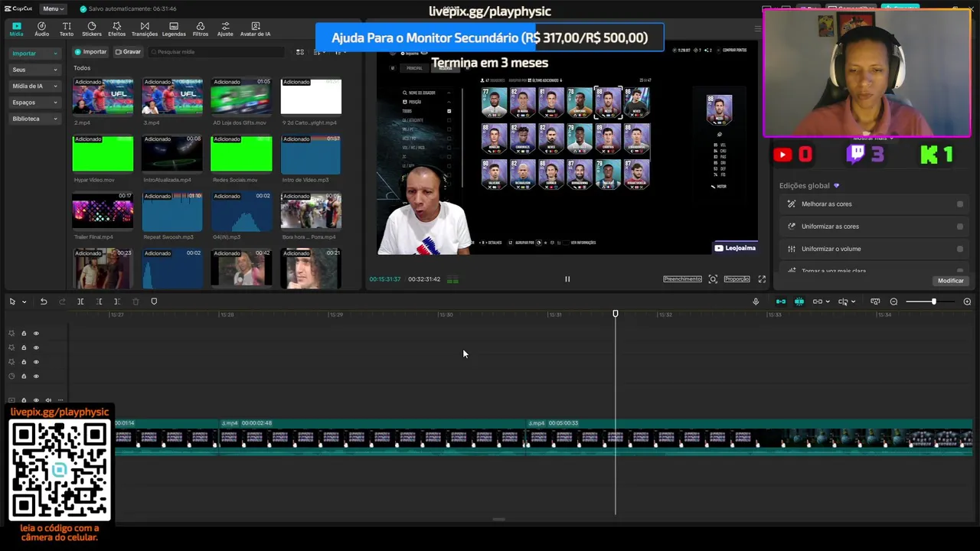Click the timeline cover caption icon
Image resolution: width=980 pixels, height=551 pixels.
point(875,302)
